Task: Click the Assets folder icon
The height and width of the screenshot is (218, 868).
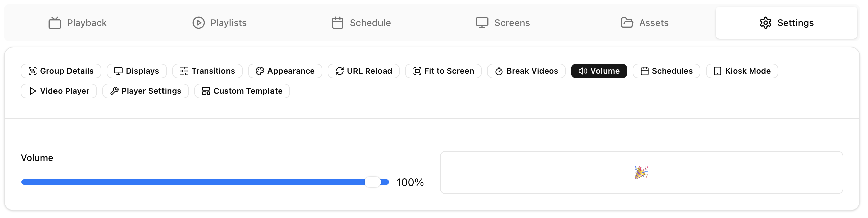Action: tap(627, 23)
